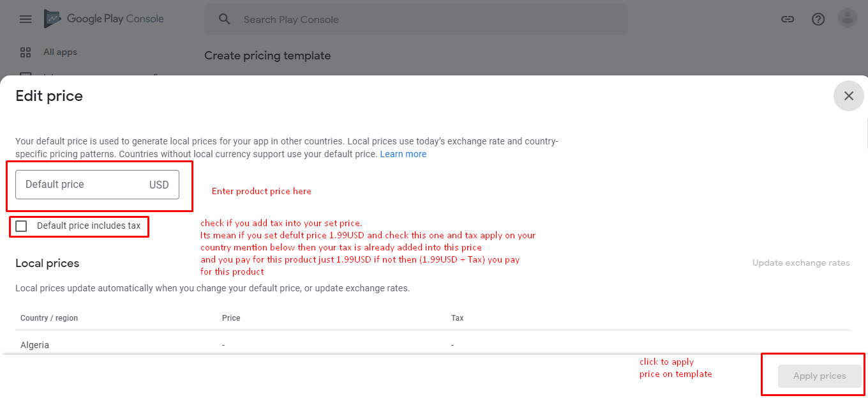Close the Edit price dialog

848,96
